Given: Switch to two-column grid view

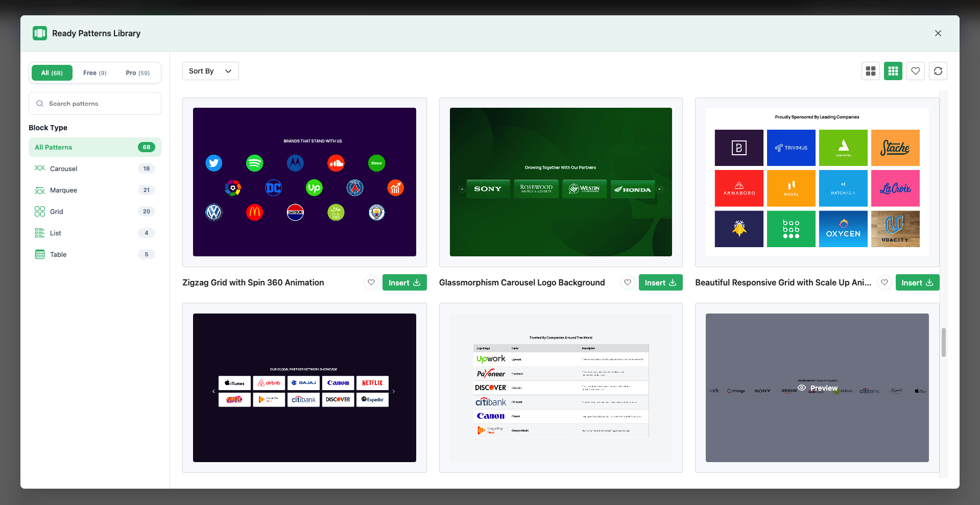Looking at the screenshot, I should [x=871, y=71].
